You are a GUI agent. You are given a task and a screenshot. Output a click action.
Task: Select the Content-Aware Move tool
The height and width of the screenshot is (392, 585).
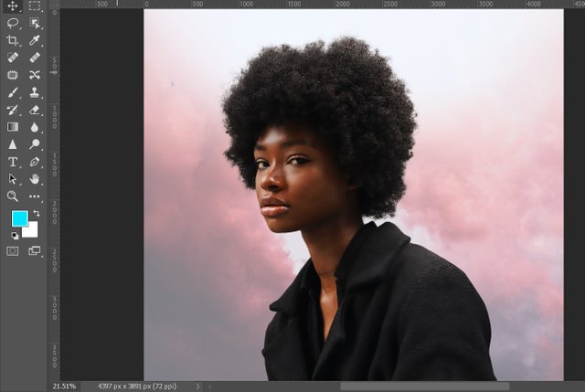coord(35,75)
